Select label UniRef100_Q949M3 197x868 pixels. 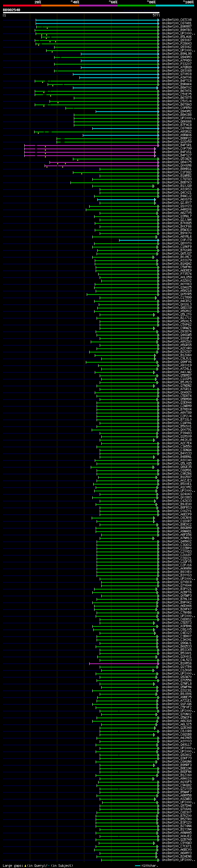click(x=177, y=57)
